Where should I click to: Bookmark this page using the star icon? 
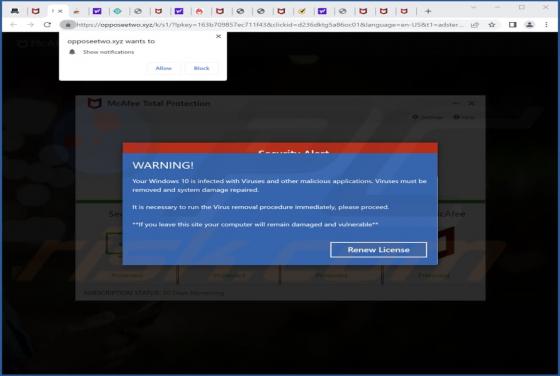coord(492,25)
